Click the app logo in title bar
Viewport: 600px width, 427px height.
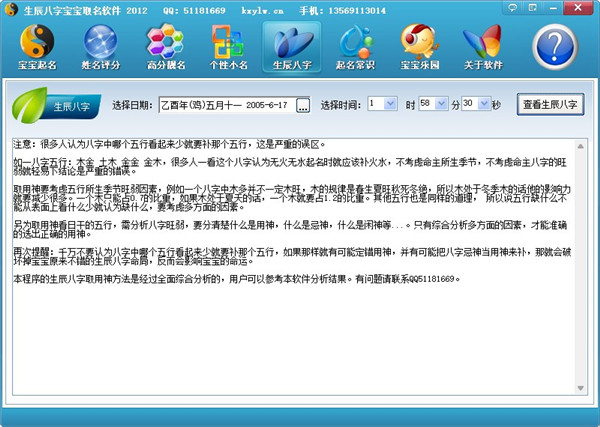click(11, 10)
